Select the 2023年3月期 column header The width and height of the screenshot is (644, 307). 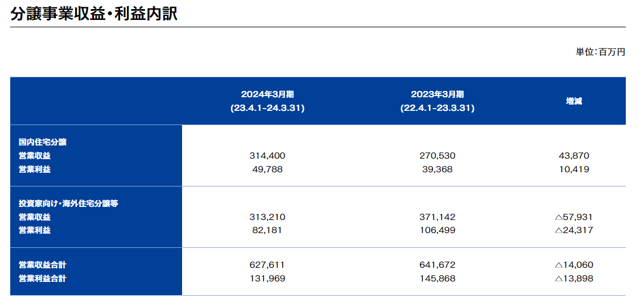click(x=437, y=94)
